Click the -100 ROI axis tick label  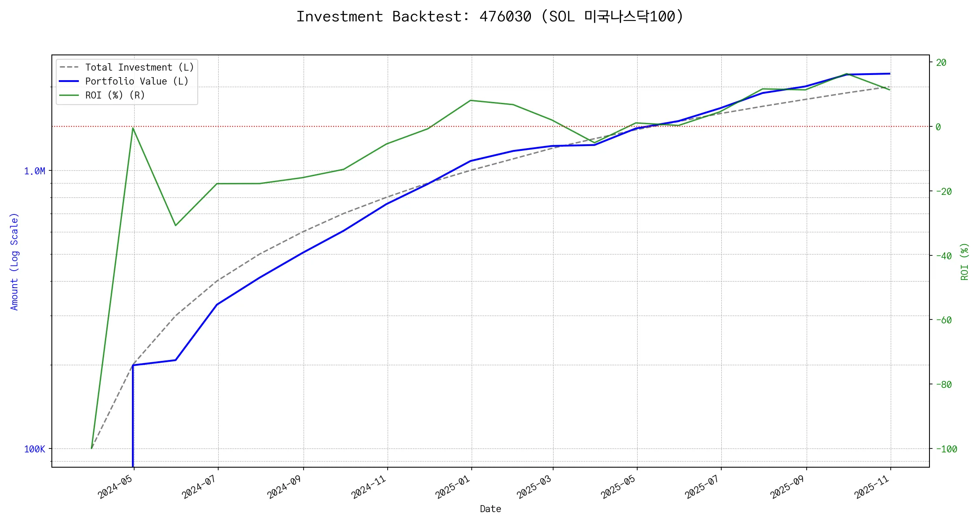click(x=946, y=449)
